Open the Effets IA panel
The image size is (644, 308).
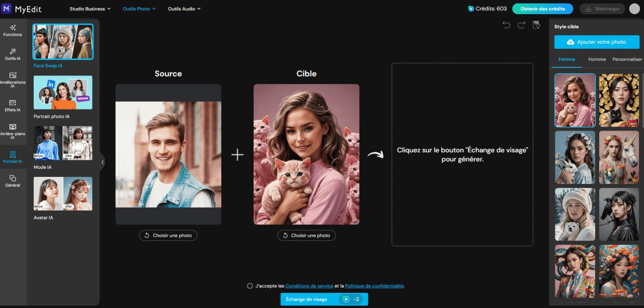[x=13, y=106]
